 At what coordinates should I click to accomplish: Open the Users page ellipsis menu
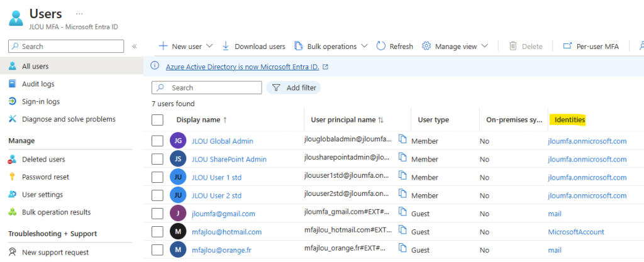click(79, 14)
